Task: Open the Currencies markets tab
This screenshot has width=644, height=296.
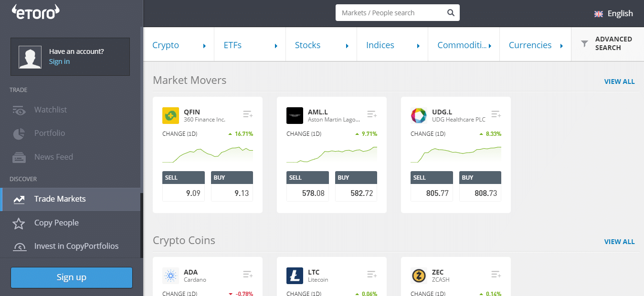Action: click(535, 44)
